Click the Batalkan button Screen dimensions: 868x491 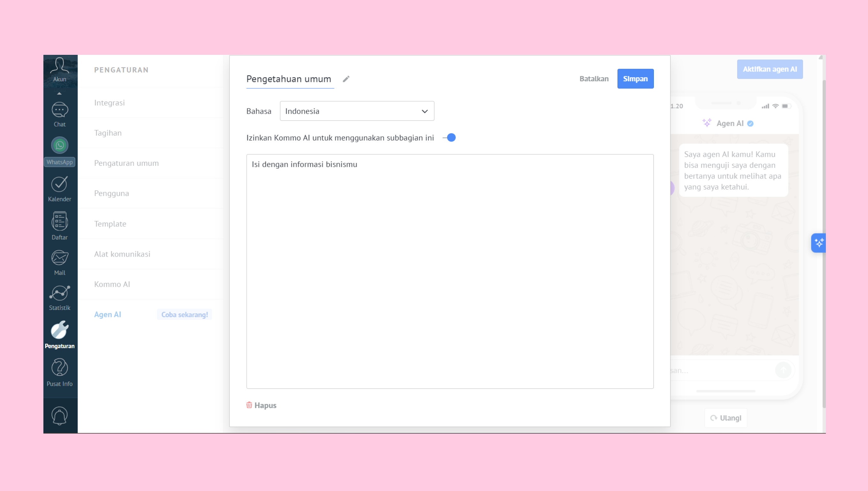pyautogui.click(x=594, y=78)
